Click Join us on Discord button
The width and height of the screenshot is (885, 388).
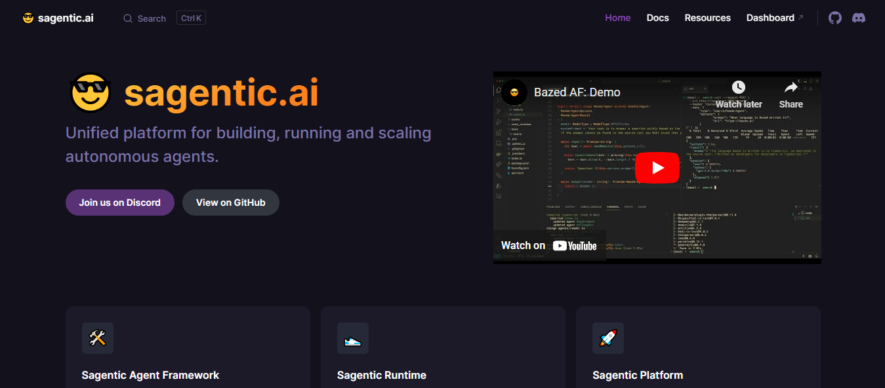(120, 202)
